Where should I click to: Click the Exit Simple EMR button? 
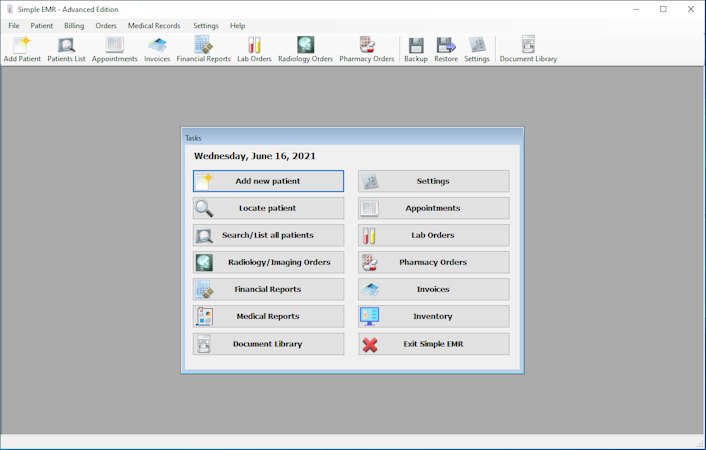434,344
